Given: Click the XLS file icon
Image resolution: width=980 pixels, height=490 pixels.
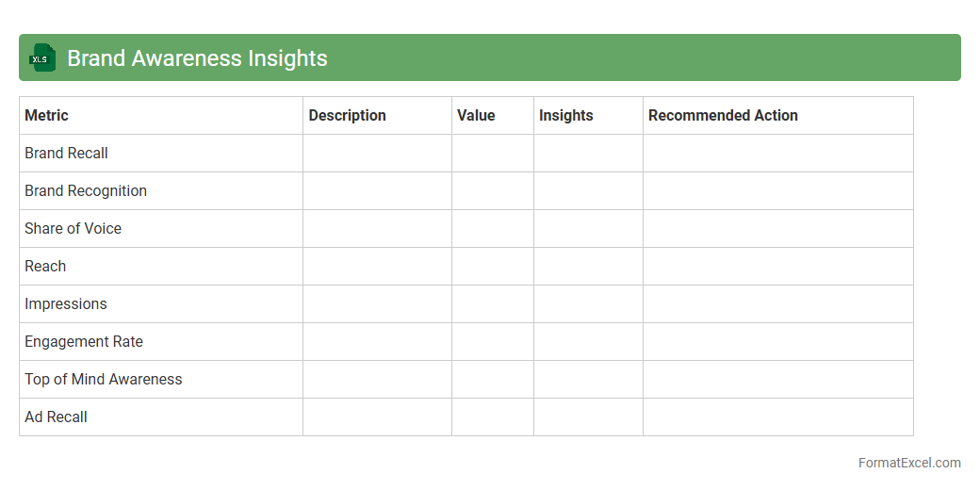Looking at the screenshot, I should [42, 58].
